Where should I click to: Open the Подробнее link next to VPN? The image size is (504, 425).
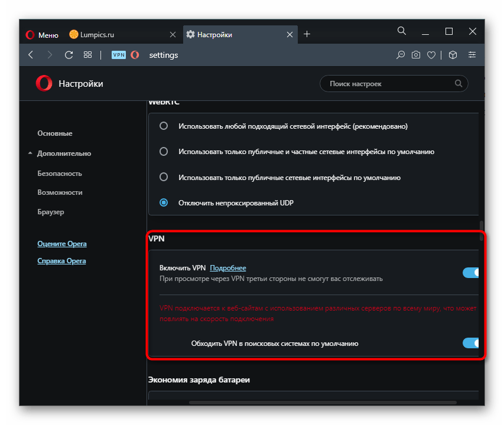point(227,268)
